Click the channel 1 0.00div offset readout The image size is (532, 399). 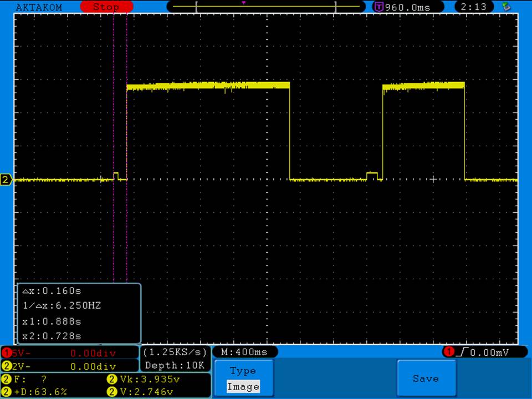[x=93, y=353]
